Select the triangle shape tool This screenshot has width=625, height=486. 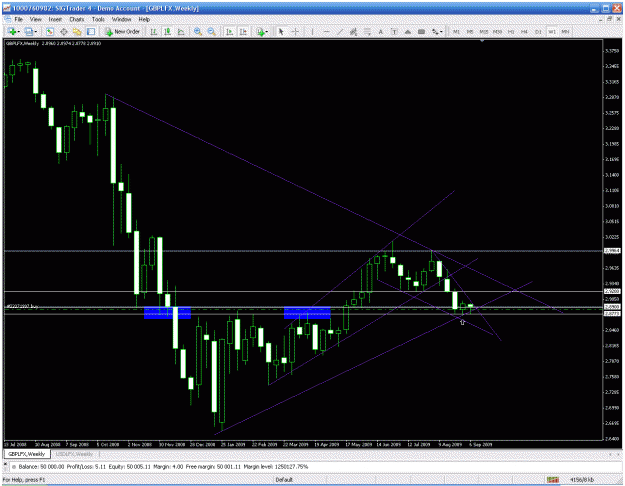pos(407,31)
